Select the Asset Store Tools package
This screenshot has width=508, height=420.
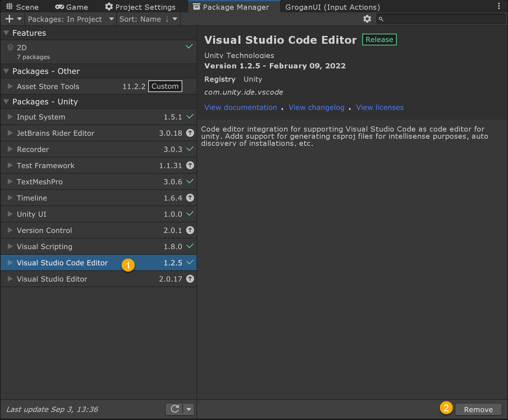(x=99, y=87)
